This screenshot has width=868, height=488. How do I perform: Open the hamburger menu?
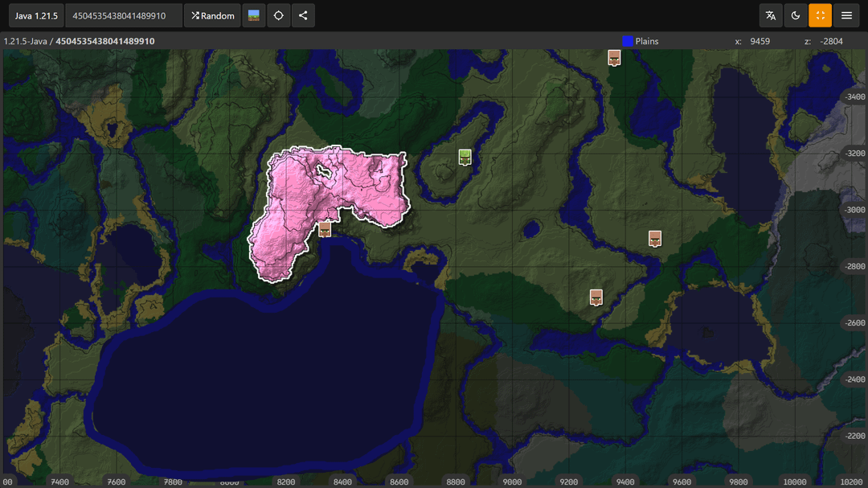coord(846,15)
